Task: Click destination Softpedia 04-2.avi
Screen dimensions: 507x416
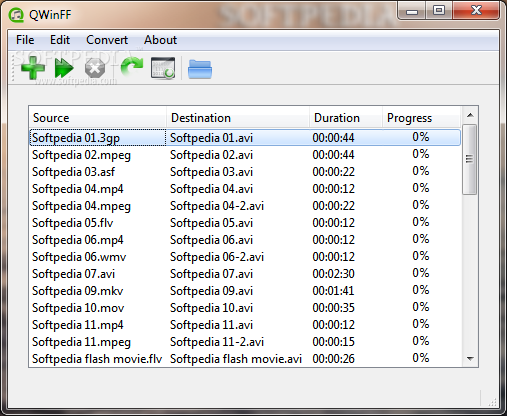Action: tap(217, 206)
